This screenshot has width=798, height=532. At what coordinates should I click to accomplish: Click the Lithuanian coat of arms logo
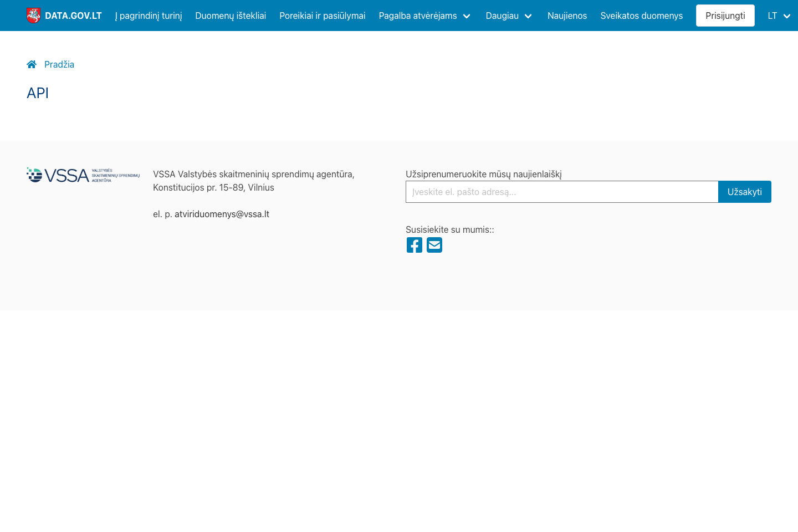click(34, 15)
